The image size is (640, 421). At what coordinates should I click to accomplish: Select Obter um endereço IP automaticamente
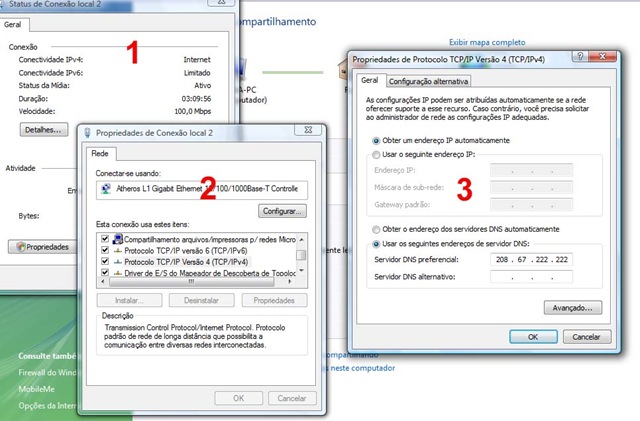tap(376, 140)
